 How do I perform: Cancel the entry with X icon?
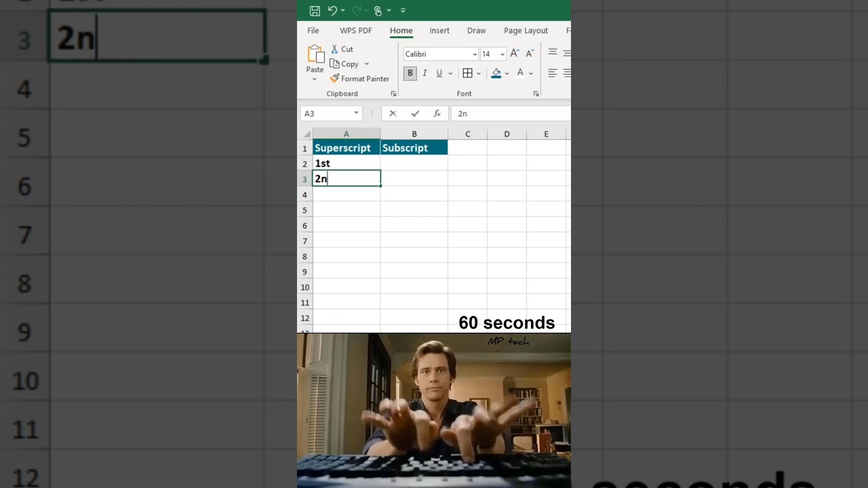(393, 113)
